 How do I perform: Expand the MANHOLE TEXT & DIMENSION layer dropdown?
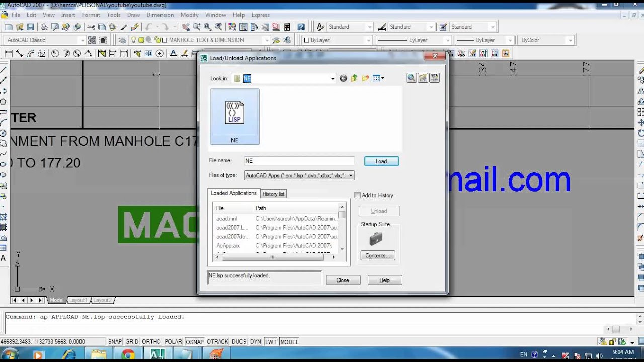(x=267, y=40)
